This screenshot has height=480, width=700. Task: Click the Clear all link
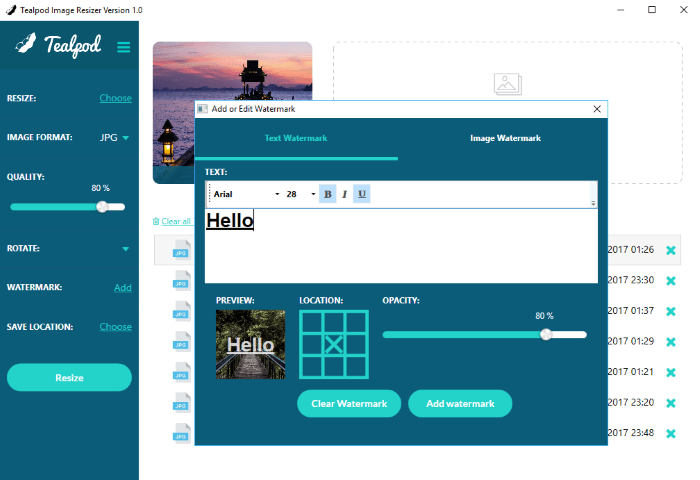(x=176, y=221)
